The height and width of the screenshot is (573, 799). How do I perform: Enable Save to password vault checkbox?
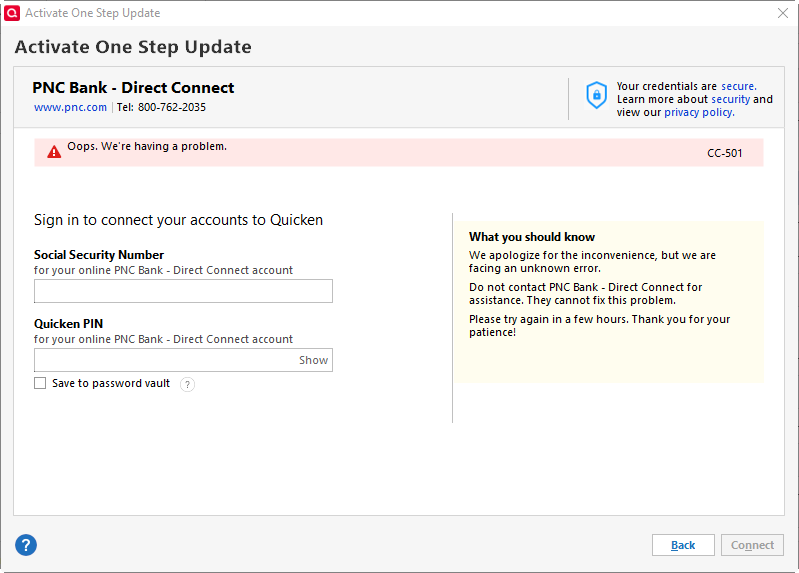(40, 383)
